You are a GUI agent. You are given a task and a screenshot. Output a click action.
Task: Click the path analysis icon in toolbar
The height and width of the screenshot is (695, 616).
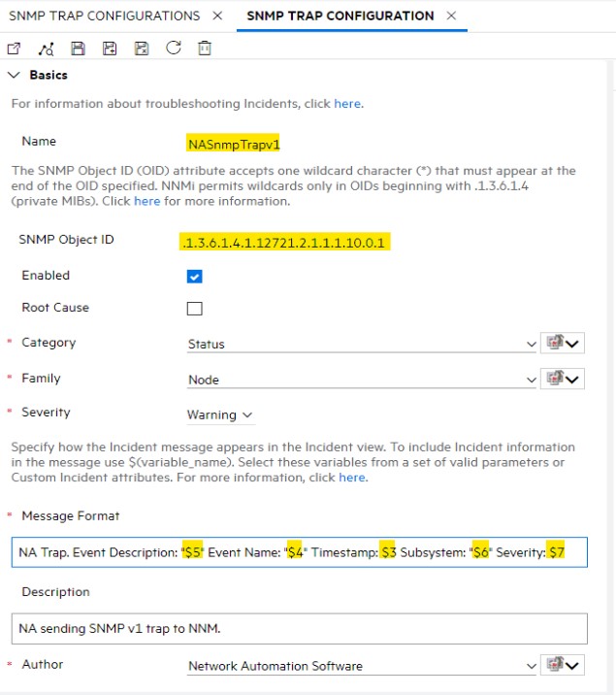(46, 49)
